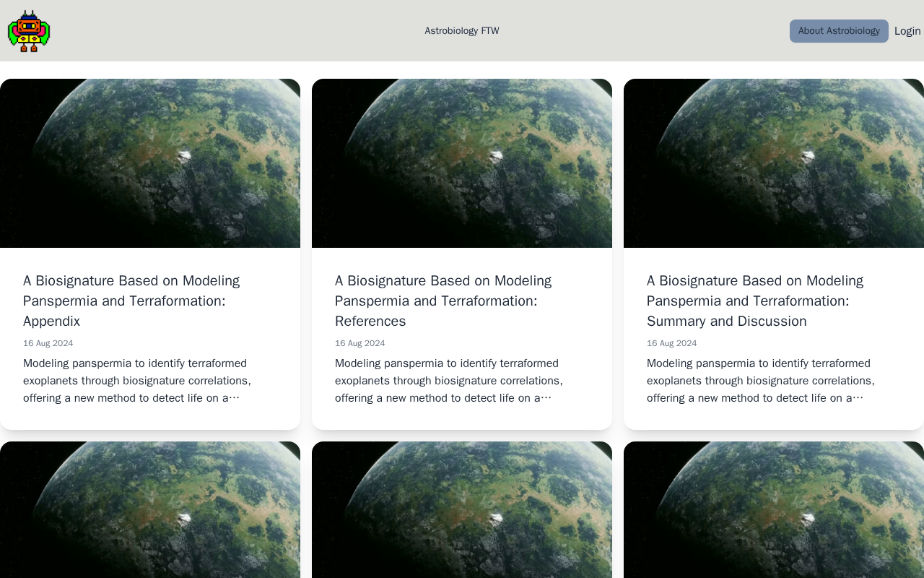Open the Appendix article thumbnail image
The width and height of the screenshot is (924, 578).
click(x=150, y=163)
